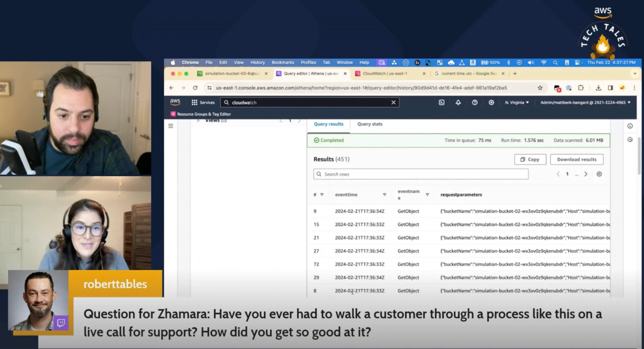Open the N. Virginia region dropdown

coord(517,102)
